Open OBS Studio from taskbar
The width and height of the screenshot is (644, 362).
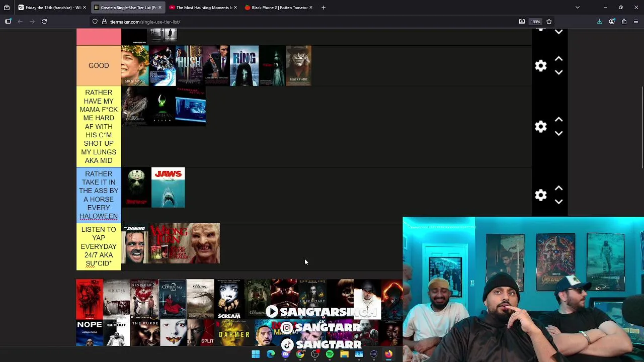[315, 354]
